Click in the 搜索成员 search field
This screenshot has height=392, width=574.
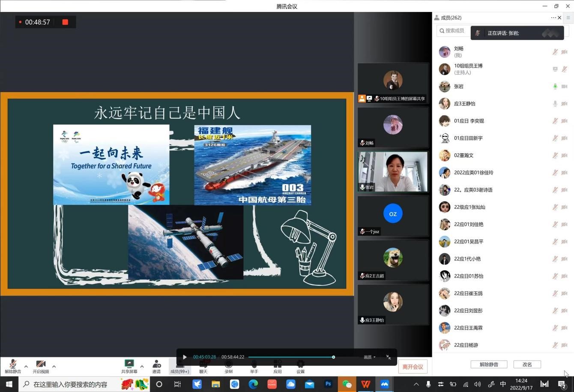[x=453, y=30]
